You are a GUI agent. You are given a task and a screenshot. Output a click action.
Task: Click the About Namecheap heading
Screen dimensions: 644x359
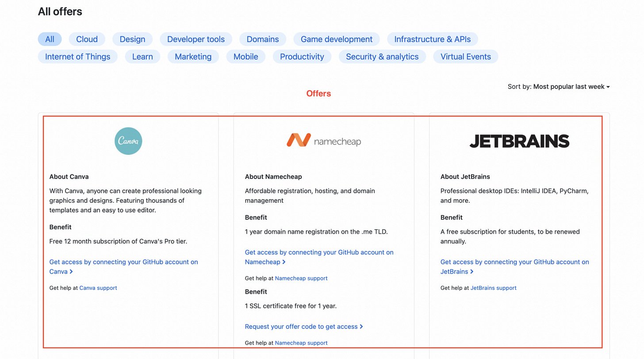click(x=273, y=177)
